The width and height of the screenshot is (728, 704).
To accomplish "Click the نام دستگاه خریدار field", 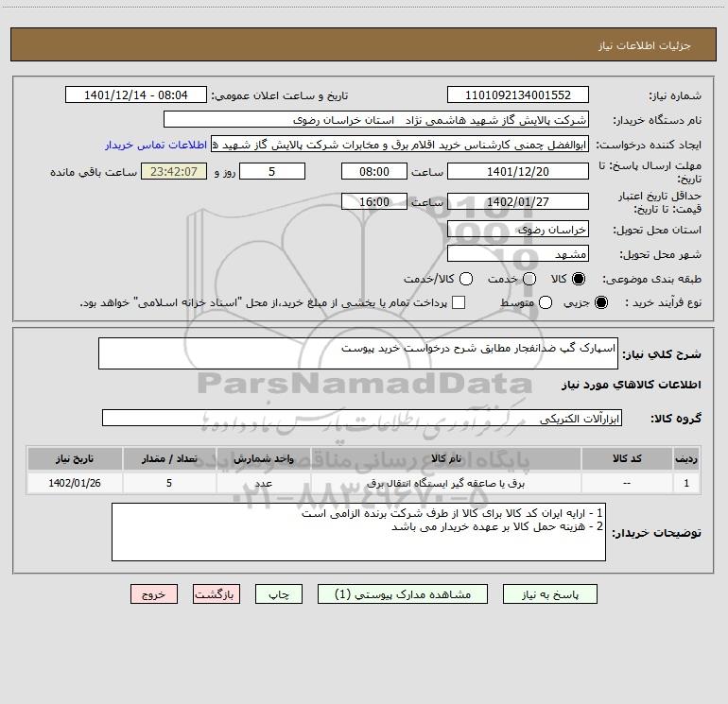I will (x=376, y=120).
